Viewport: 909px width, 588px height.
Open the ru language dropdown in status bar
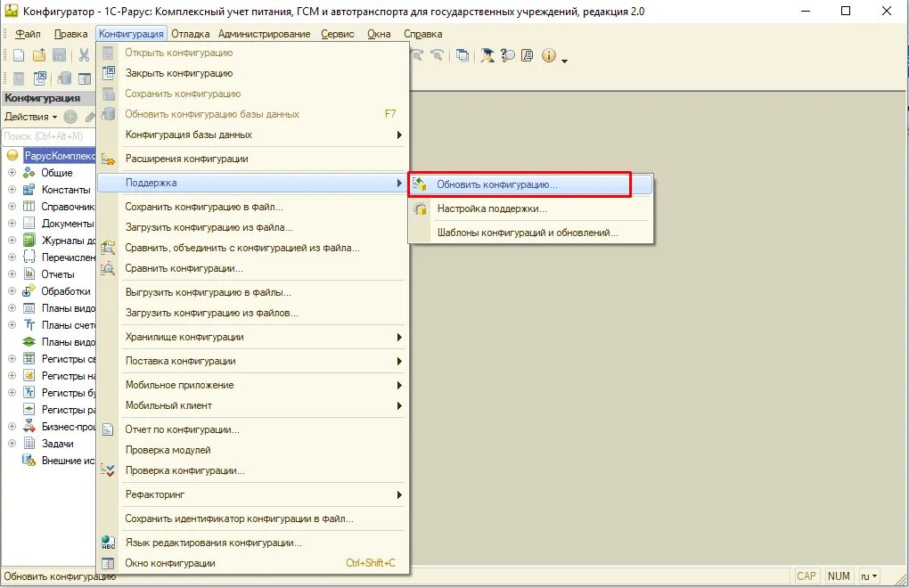point(869,576)
